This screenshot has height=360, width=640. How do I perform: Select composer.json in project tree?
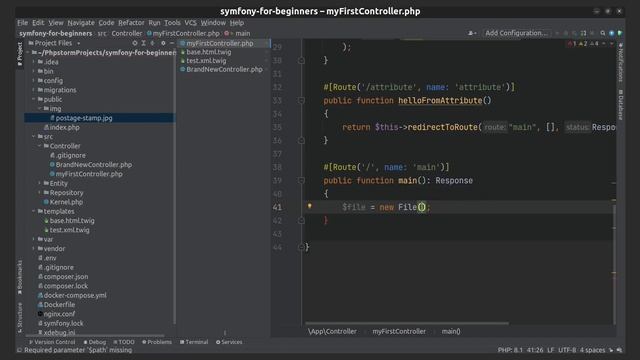(x=66, y=277)
